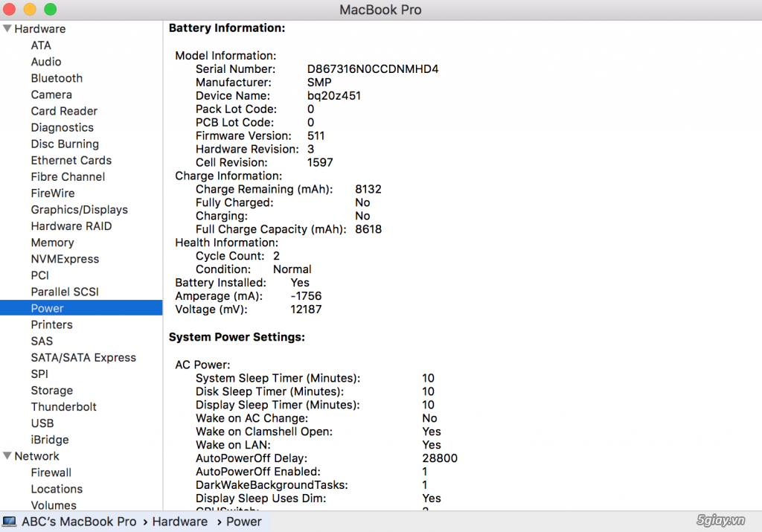Click the red close window button
The width and height of the screenshot is (762, 532).
(10, 10)
